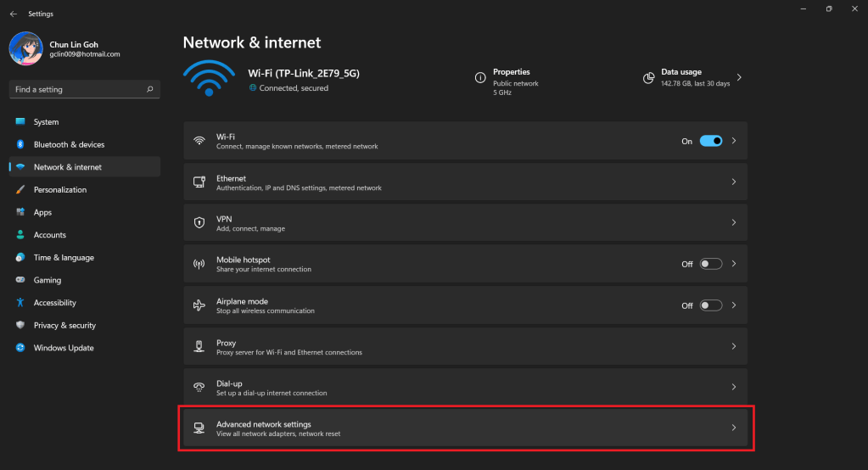Switch on Airplane mode toggle
Screen dimensions: 868x470
pos(710,305)
